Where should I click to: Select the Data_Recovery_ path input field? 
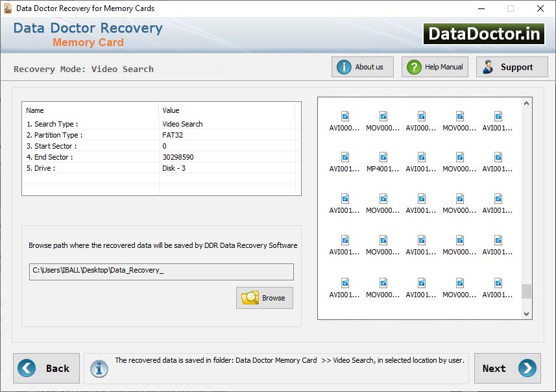pyautogui.click(x=160, y=271)
